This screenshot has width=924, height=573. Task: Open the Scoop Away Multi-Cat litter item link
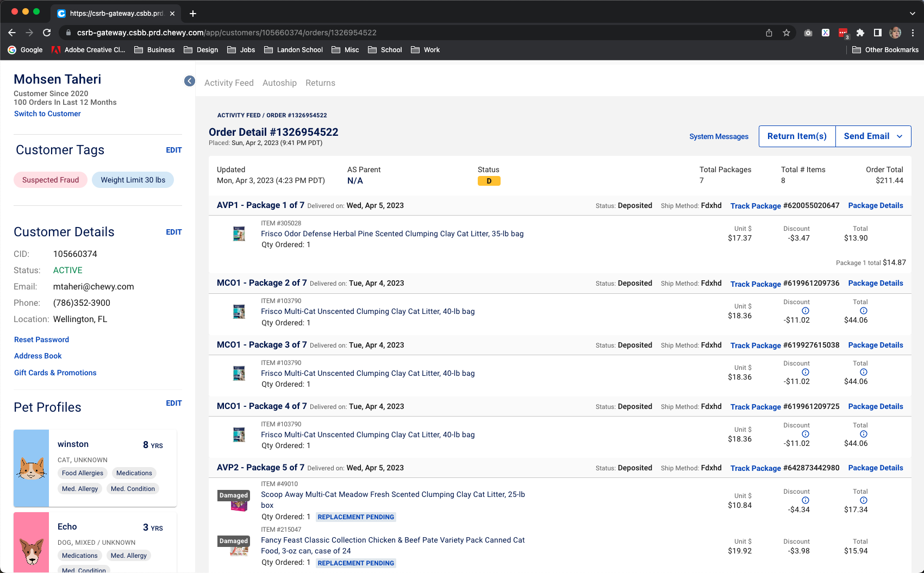click(x=393, y=500)
